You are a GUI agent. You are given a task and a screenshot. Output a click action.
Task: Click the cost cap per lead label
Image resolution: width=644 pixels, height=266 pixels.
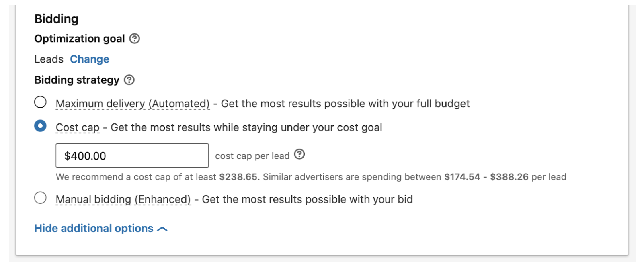pos(252,156)
